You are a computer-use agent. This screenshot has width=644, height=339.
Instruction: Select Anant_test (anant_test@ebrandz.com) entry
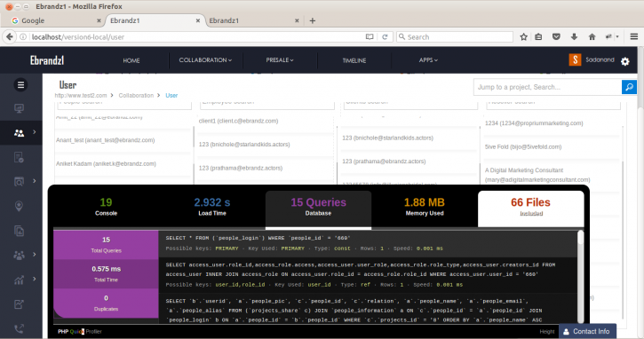(x=105, y=140)
